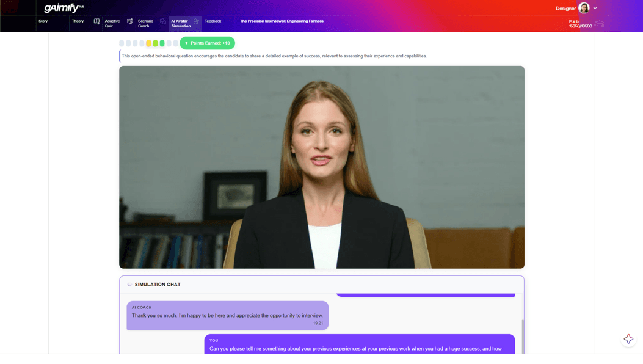Screen dimensions: 643x364
Task: Open the Designer profile dropdown chevron
Action: (x=595, y=8)
